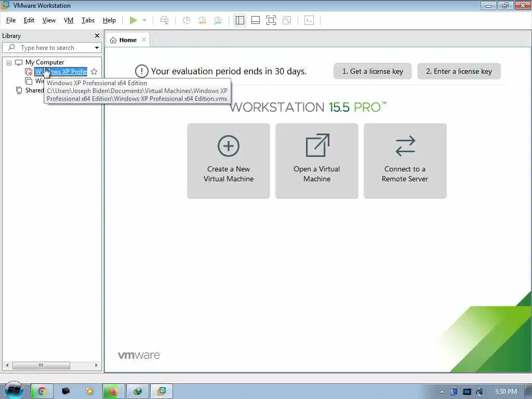Click library scrollbar right arrow
The height and width of the screenshot is (399, 532).
(x=96, y=365)
